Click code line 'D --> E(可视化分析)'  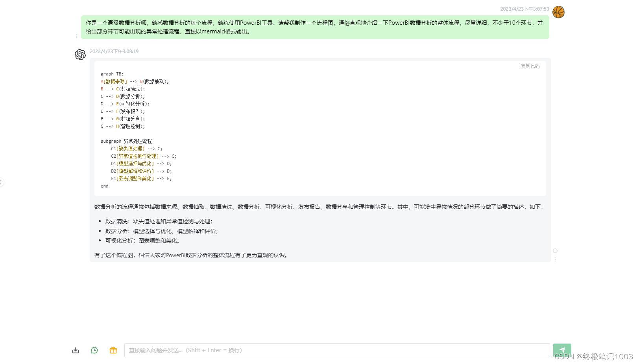[125, 104]
